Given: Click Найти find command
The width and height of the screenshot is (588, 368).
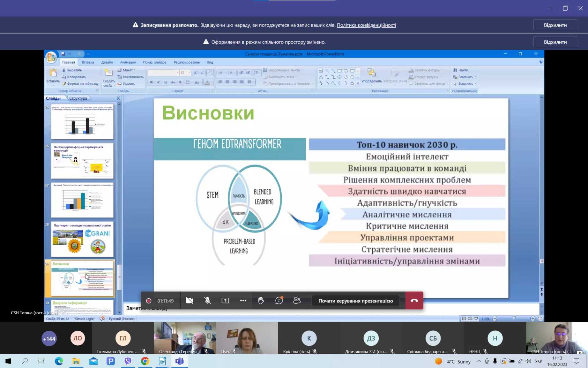Looking at the screenshot, I should (x=460, y=70).
